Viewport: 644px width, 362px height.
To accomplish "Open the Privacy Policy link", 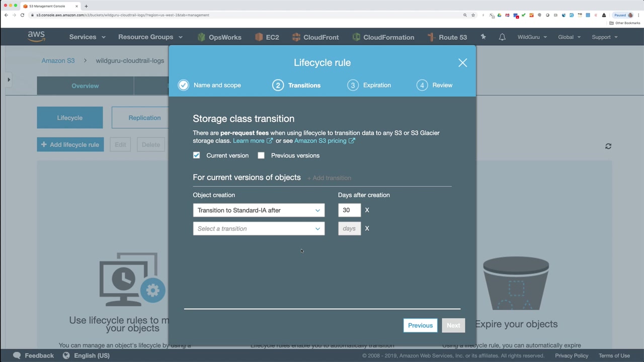I will coord(572,355).
